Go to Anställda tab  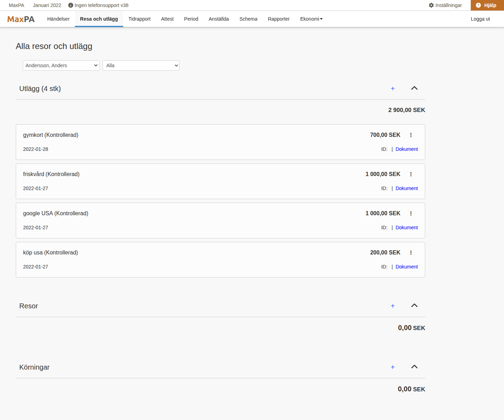(x=219, y=19)
